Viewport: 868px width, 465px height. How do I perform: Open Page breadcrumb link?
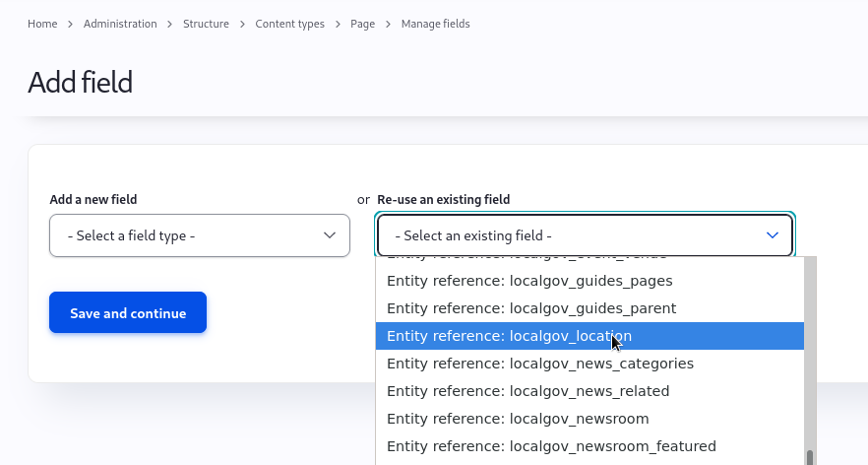362,24
